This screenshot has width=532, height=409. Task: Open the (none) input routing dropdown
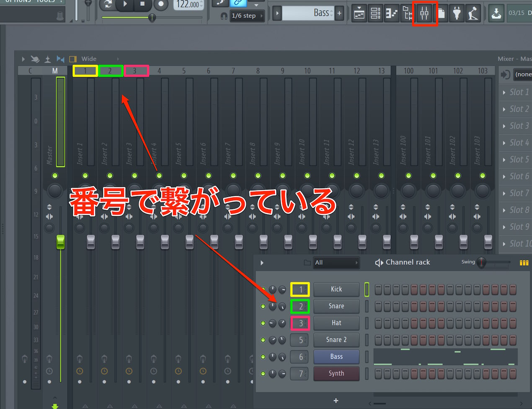click(x=523, y=75)
